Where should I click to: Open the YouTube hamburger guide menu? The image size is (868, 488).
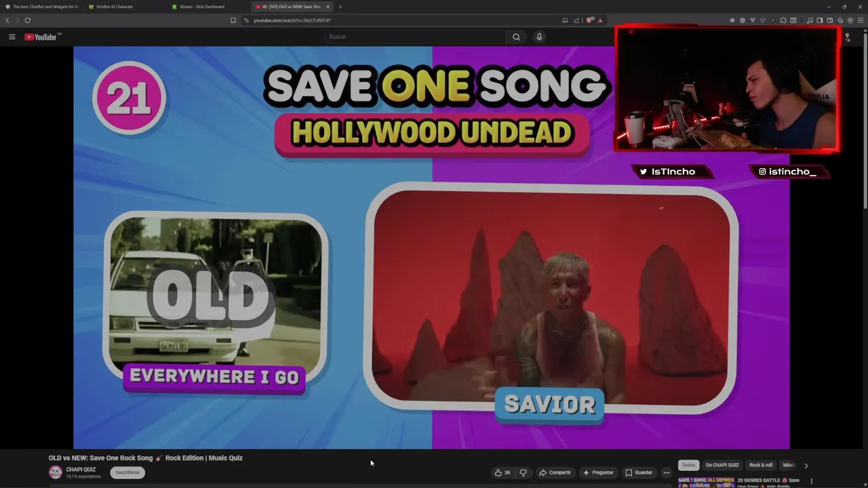point(12,37)
